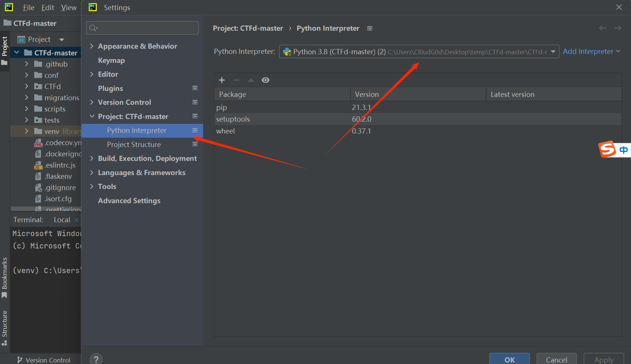Open Version Control tool window at bottom
Image resolution: width=631 pixels, height=364 pixels.
[x=44, y=360]
